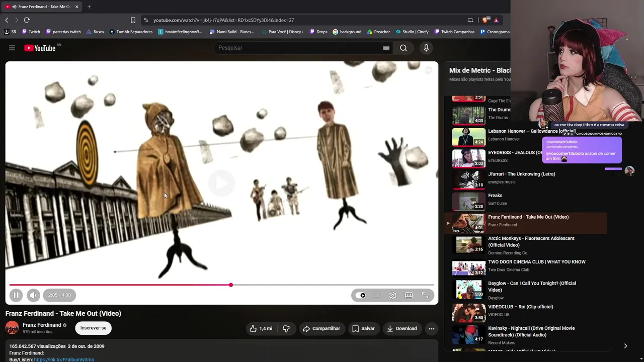Go forward in browser history
This screenshot has height=362, width=644.
(x=17, y=20)
